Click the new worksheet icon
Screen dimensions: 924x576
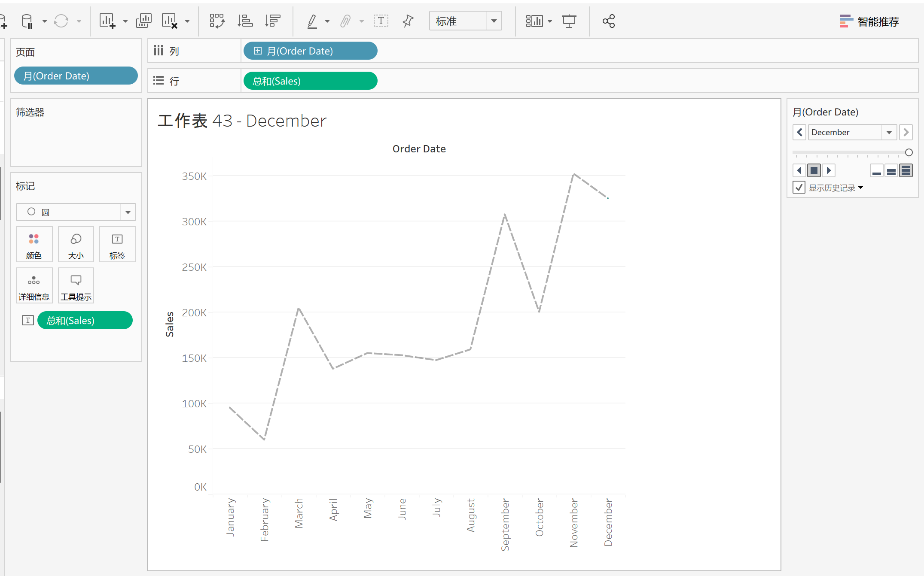[107, 21]
